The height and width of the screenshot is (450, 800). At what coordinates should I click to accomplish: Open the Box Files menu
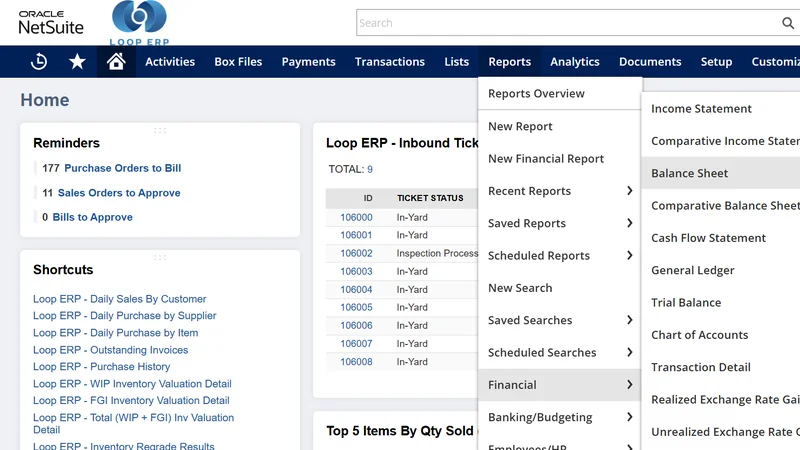pyautogui.click(x=238, y=62)
